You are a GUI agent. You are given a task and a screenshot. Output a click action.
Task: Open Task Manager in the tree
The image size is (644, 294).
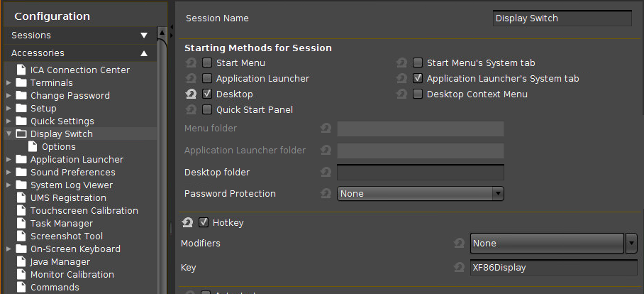click(61, 224)
